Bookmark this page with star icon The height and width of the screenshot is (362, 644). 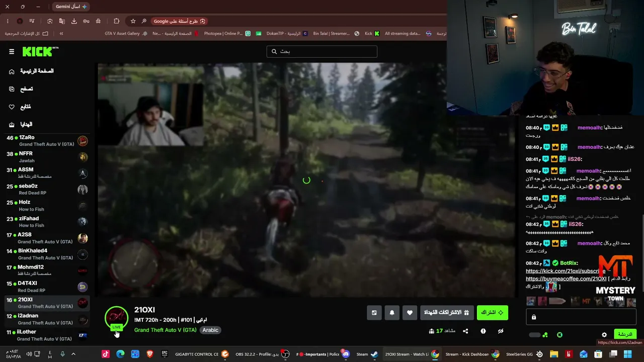point(133,21)
